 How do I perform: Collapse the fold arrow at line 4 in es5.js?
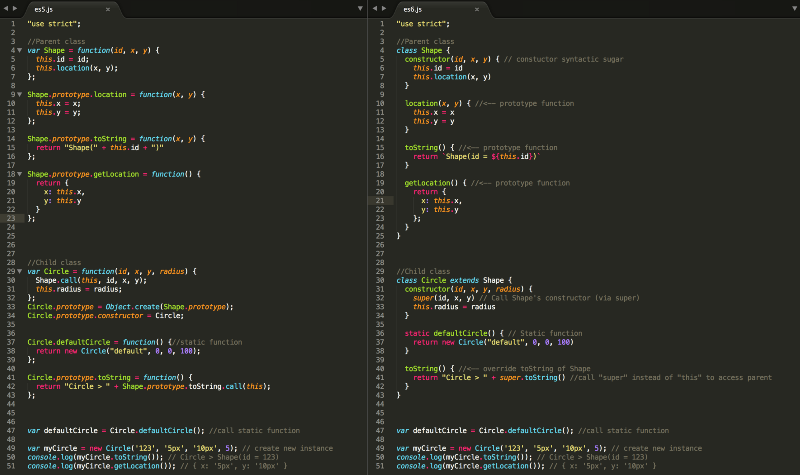coord(19,49)
